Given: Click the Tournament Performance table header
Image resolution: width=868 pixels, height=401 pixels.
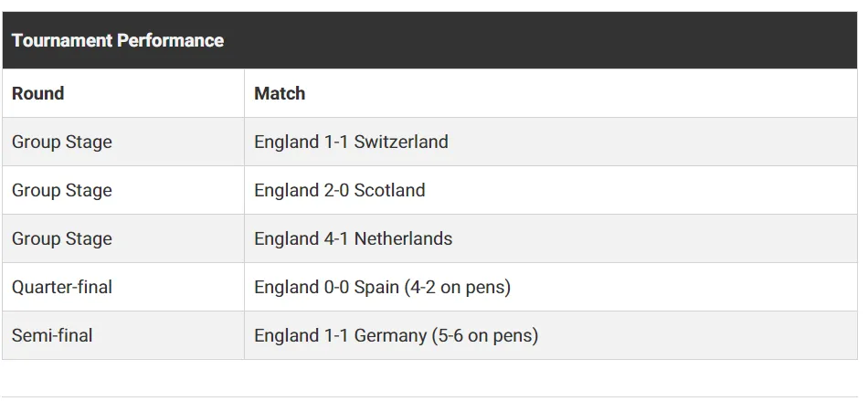Looking at the screenshot, I should (x=429, y=40).
